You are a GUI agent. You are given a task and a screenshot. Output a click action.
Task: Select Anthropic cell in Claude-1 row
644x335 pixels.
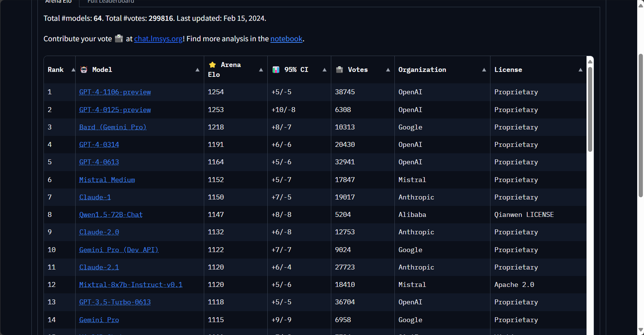[416, 197]
